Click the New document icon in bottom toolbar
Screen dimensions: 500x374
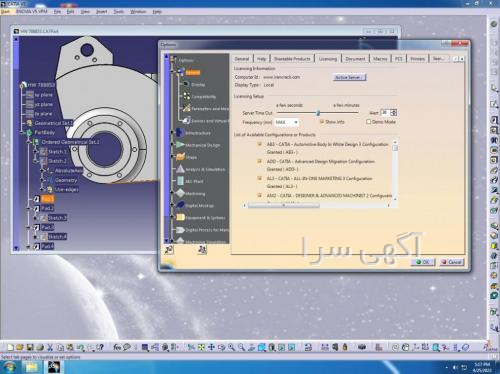[x=10, y=348]
